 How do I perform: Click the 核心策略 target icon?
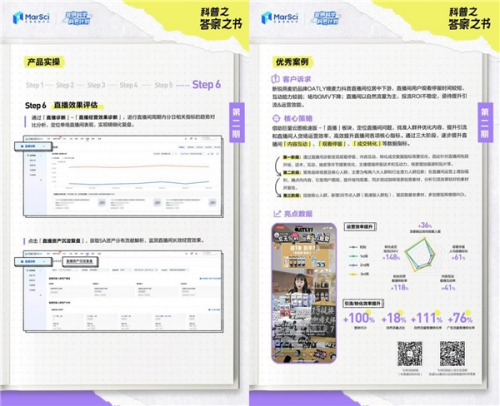[x=276, y=118]
